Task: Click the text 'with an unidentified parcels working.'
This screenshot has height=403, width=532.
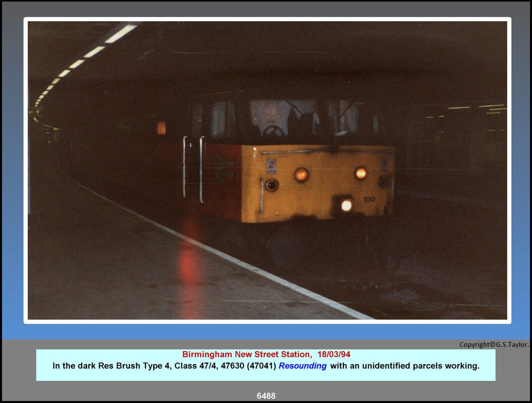Action: coord(405,366)
